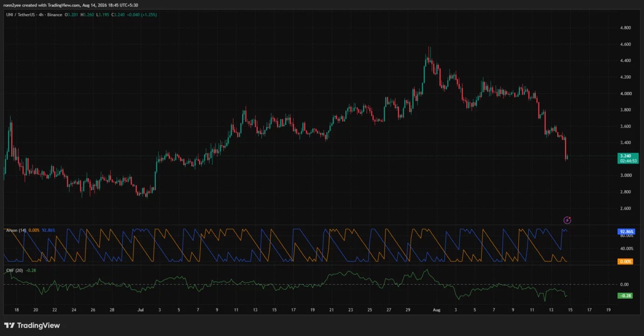The image size is (644, 336).
Task: Click the "Binance" exchange name in the legend
Action: click(x=54, y=15)
